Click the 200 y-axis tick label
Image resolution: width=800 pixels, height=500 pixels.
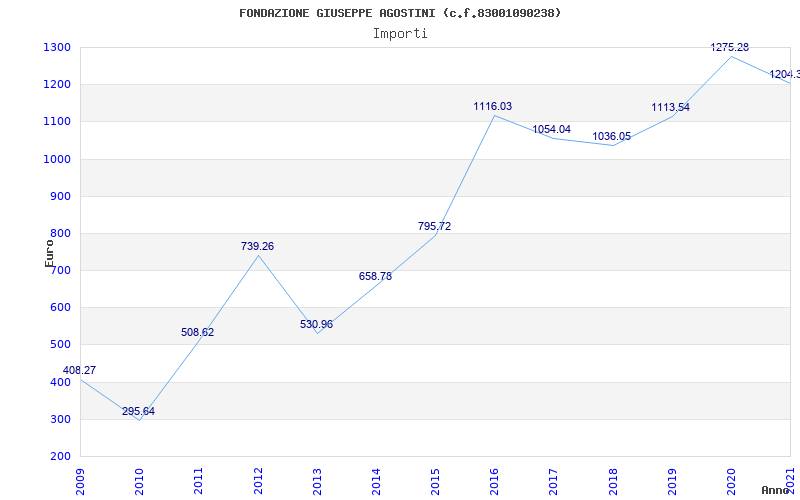point(63,457)
